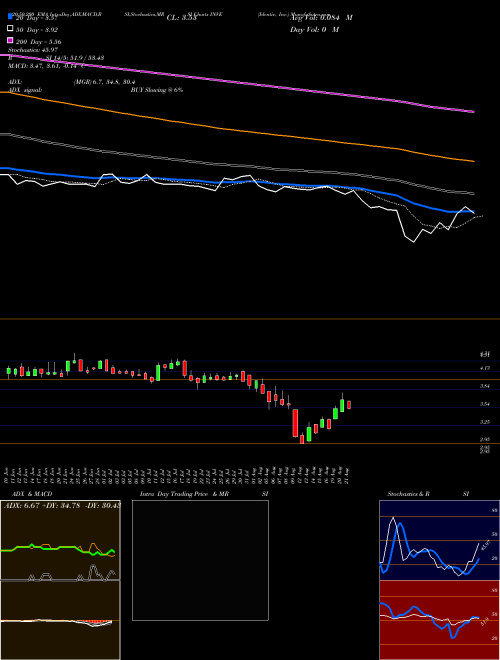Click the 'CL: 3.53' closing price label
The height and width of the screenshot is (660, 500).
tap(181, 18)
